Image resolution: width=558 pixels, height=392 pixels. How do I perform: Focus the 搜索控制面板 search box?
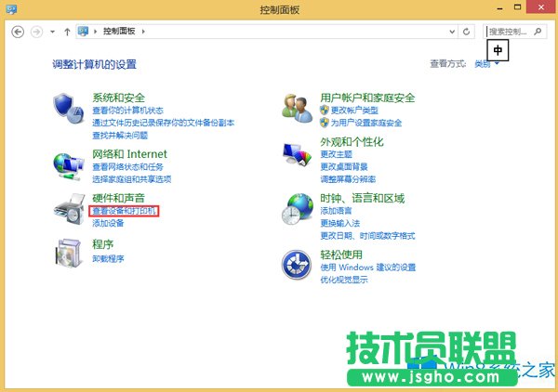[x=510, y=32]
